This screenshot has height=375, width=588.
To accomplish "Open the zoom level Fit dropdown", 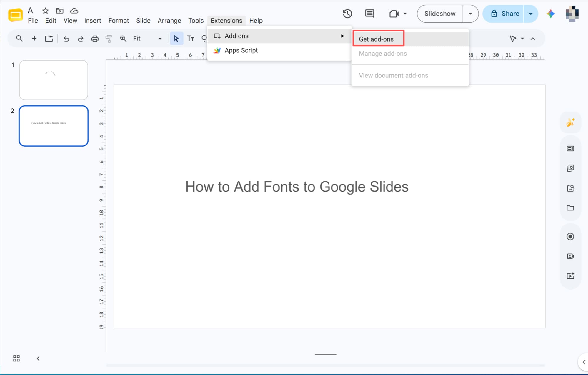I will (147, 39).
